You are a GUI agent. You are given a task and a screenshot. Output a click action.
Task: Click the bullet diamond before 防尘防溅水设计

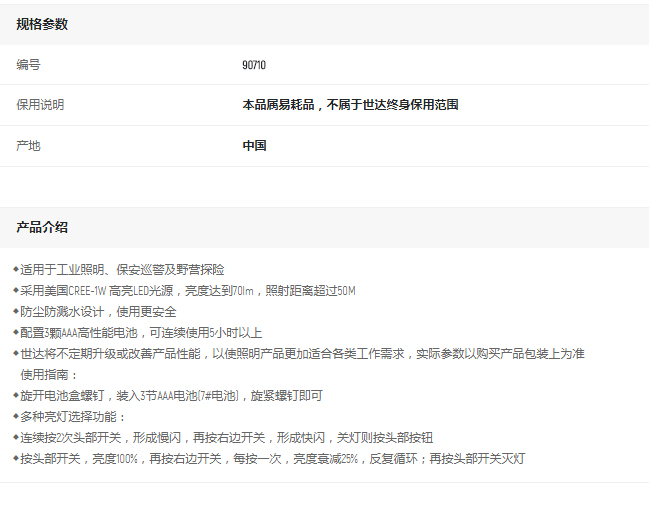(x=16, y=312)
